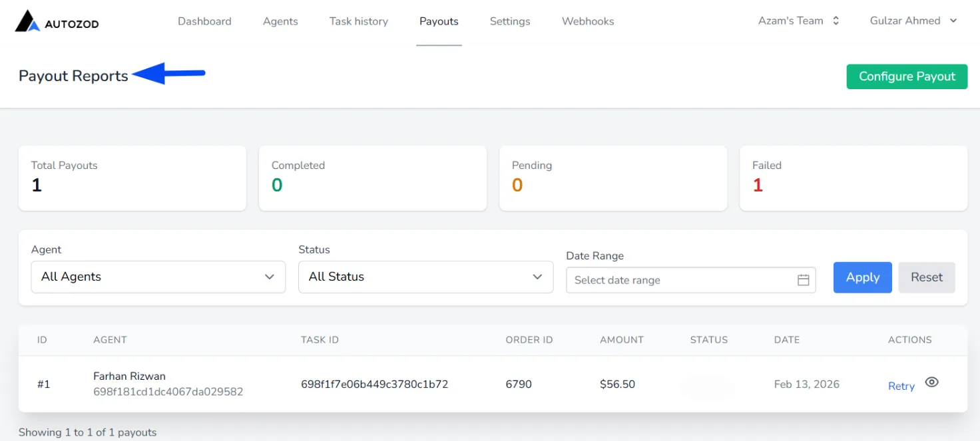Select the Payouts tab
The width and height of the screenshot is (980, 441).
click(439, 21)
